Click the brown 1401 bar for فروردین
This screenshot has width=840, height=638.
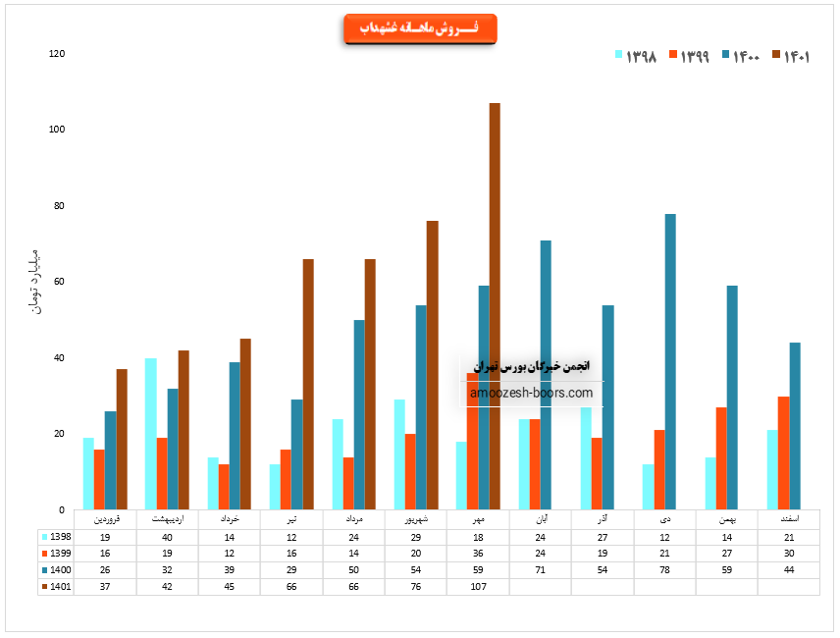[122, 439]
